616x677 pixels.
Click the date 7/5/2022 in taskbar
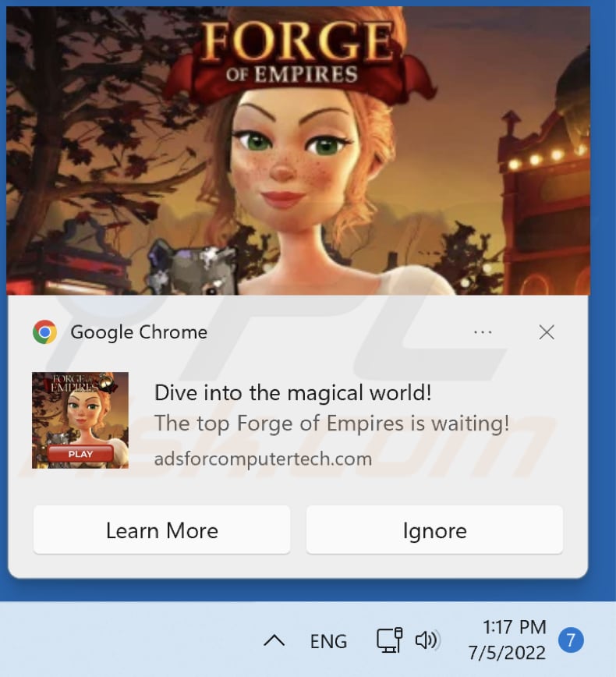tap(507, 652)
